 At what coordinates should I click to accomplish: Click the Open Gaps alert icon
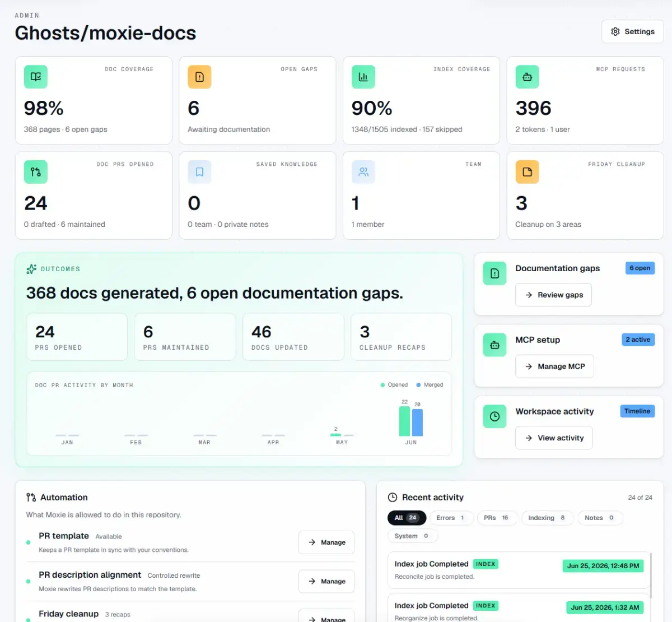[x=199, y=77]
